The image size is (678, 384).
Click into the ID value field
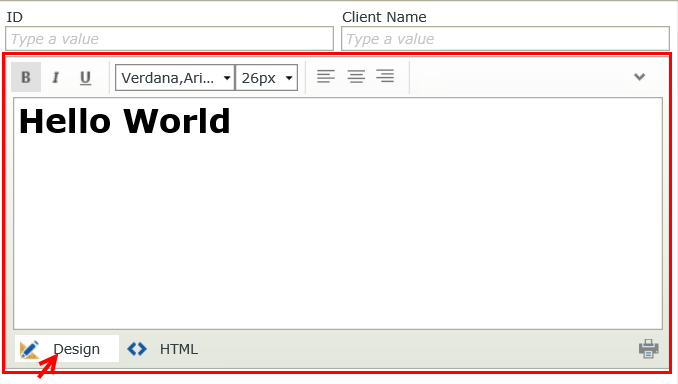click(170, 39)
